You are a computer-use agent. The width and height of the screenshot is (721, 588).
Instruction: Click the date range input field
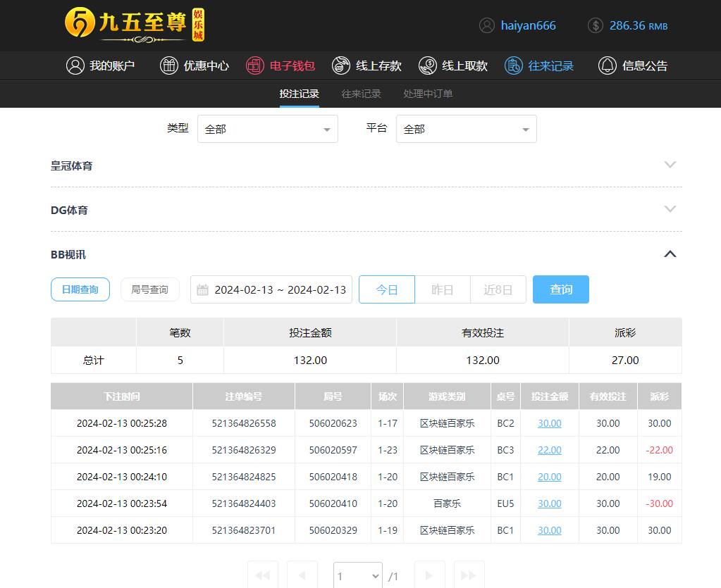280,289
